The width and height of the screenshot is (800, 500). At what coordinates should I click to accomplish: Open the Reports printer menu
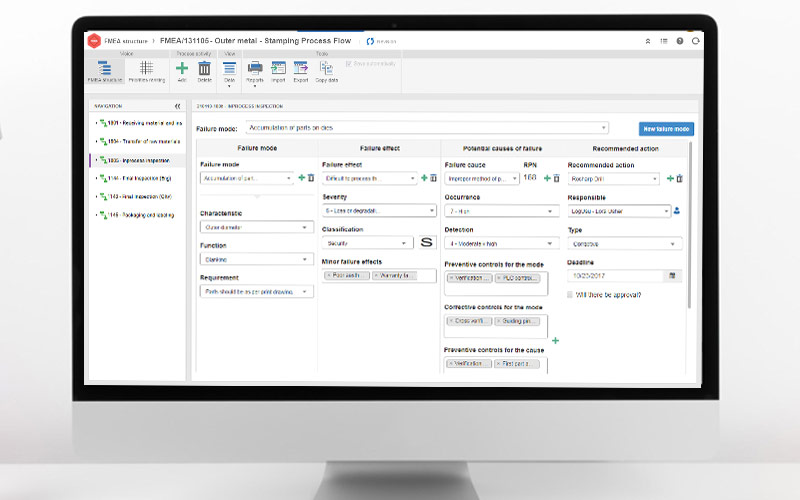[x=255, y=69]
